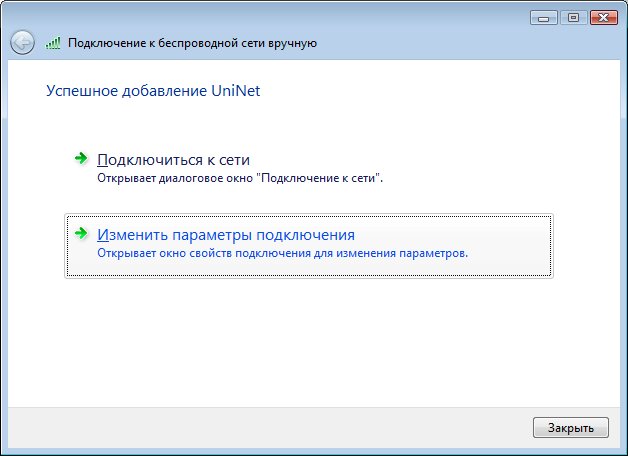Click the back arrow button
The width and height of the screenshot is (628, 456).
22,43
